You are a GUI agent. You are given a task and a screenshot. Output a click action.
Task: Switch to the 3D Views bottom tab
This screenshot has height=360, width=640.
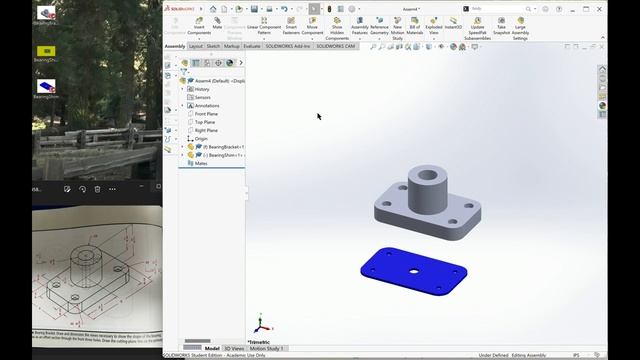tap(234, 348)
